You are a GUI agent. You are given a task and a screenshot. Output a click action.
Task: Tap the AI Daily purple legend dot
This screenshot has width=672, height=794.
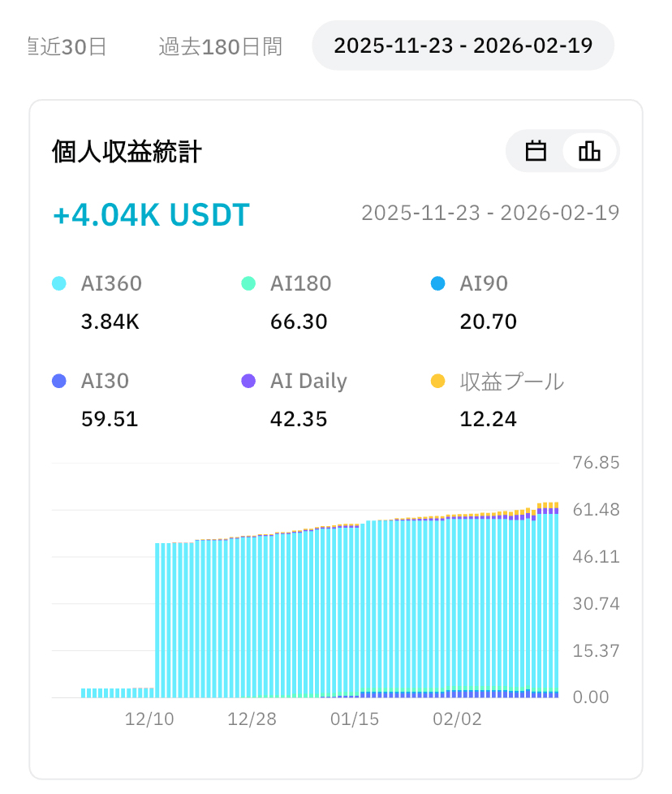(x=248, y=381)
